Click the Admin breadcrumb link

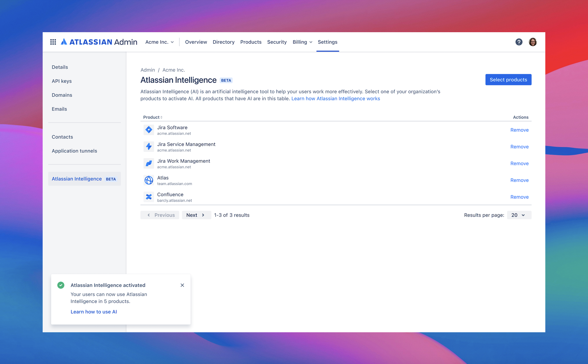[148, 70]
